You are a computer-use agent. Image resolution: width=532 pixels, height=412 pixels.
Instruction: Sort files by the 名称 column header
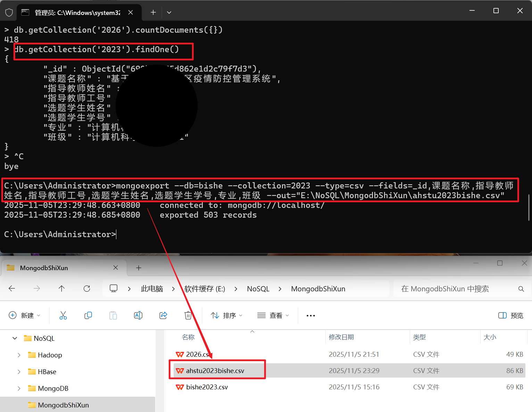[x=188, y=337]
